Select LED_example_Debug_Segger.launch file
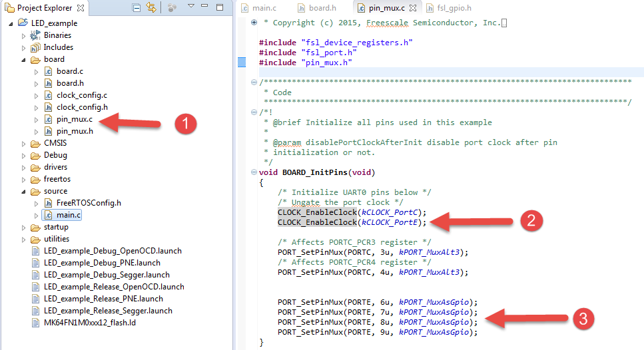The width and height of the screenshot is (644, 350). pos(107,275)
